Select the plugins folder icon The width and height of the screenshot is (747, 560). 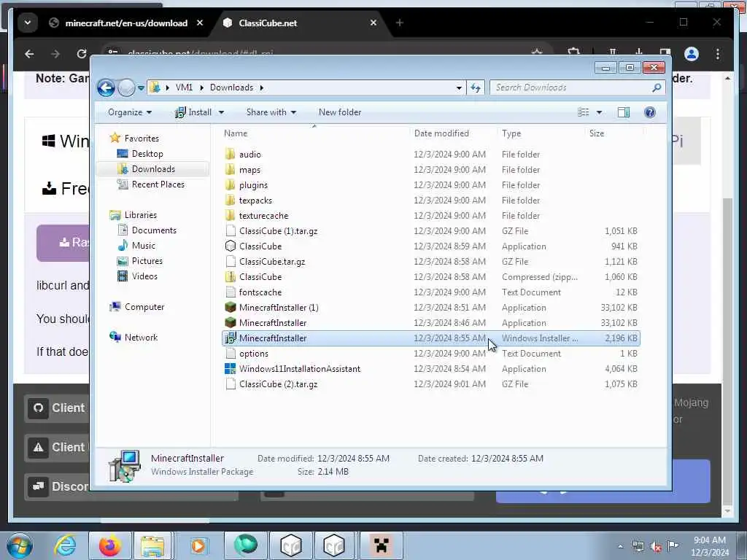[x=231, y=184]
